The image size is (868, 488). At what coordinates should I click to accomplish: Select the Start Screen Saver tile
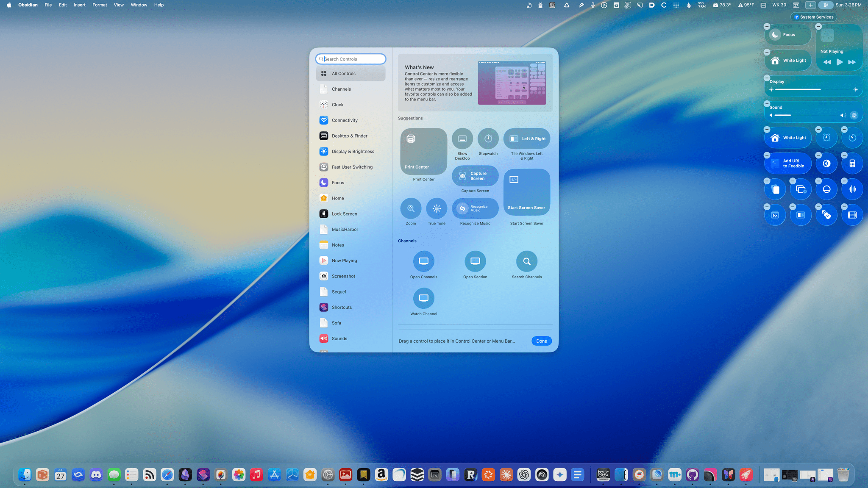coord(527,192)
